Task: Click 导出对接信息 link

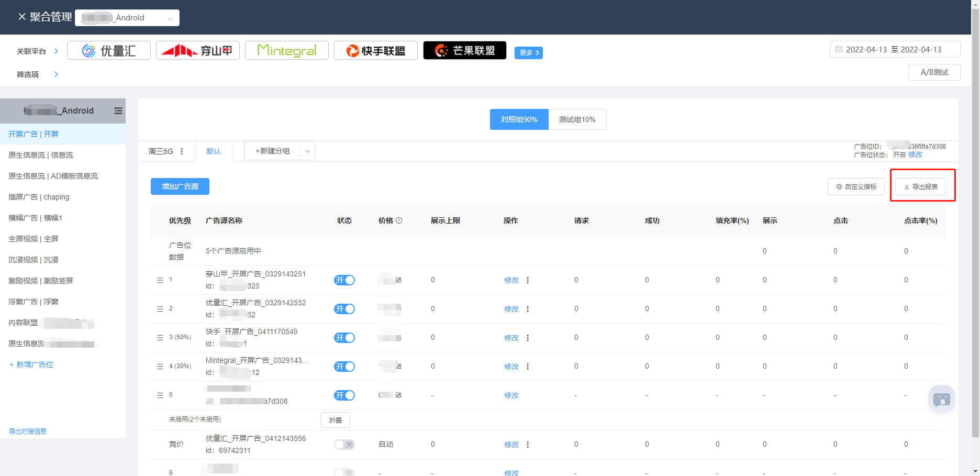Action: [28, 431]
